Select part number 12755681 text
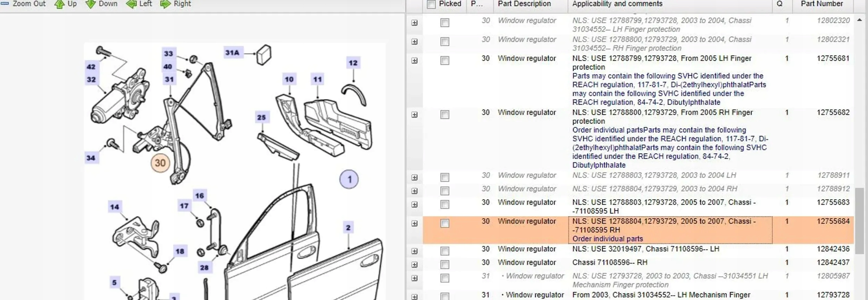 coord(833,58)
